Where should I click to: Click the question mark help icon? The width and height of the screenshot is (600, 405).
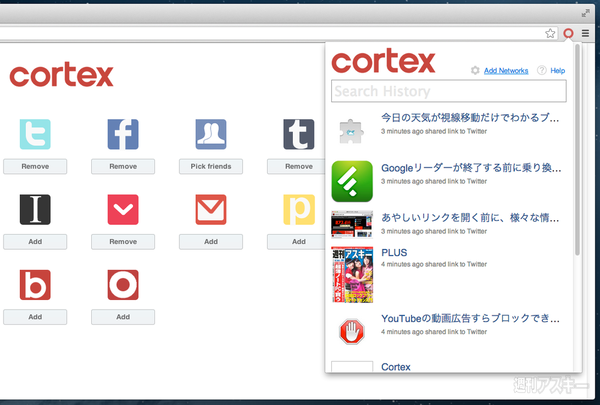click(x=541, y=70)
